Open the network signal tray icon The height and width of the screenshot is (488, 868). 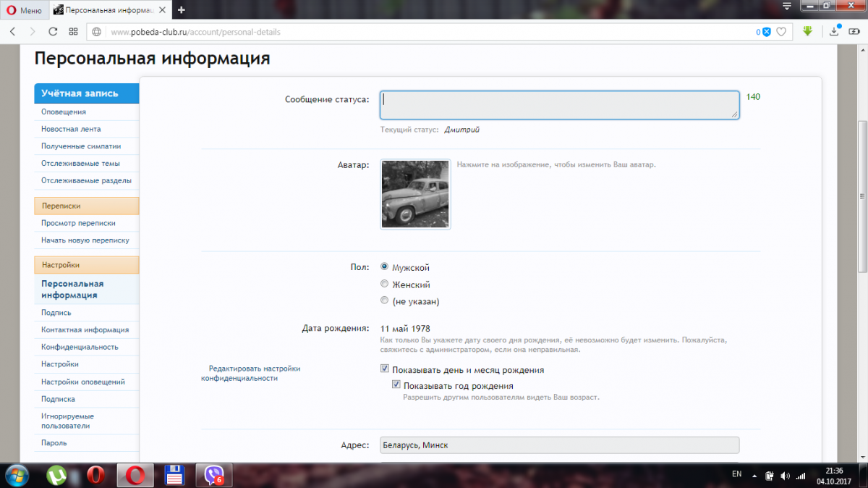click(801, 476)
